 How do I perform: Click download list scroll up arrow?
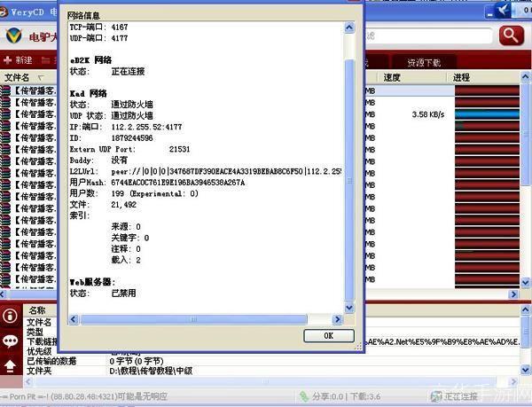tap(525, 76)
